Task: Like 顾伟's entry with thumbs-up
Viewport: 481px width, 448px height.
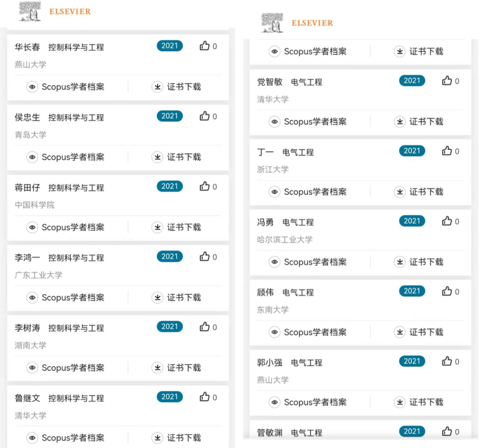Action: click(x=447, y=291)
